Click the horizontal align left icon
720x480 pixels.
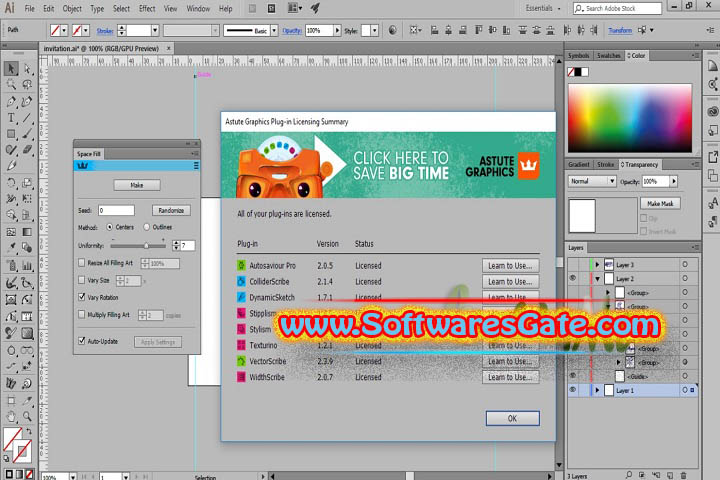(434, 30)
